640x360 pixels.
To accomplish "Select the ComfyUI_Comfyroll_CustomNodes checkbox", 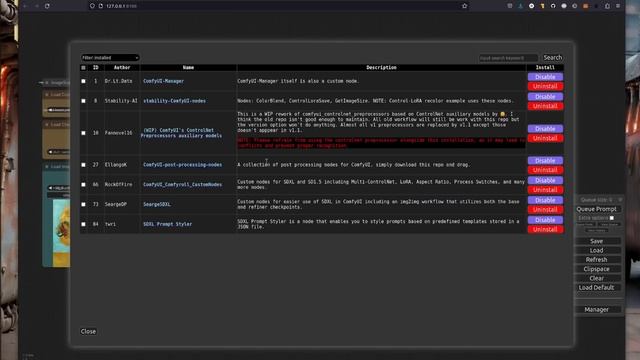I will coord(83,184).
